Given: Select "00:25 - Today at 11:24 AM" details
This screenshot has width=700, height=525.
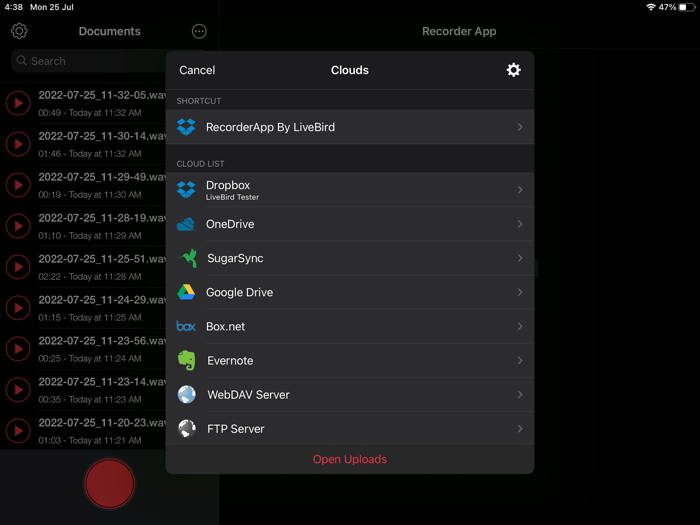Looking at the screenshot, I should point(90,359).
